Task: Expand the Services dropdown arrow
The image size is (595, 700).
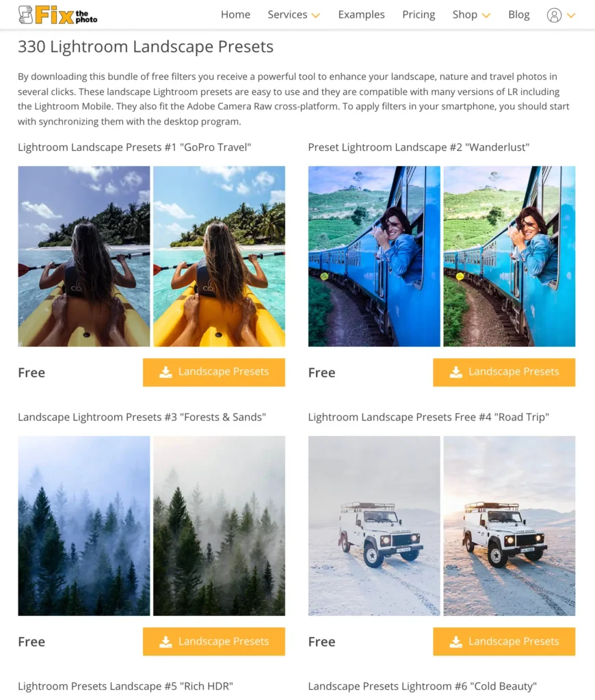Action: (316, 16)
